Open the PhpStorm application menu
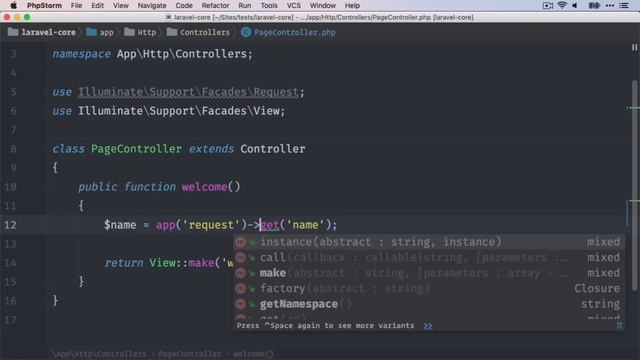Image resolution: width=640 pixels, height=360 pixels. [x=44, y=5]
